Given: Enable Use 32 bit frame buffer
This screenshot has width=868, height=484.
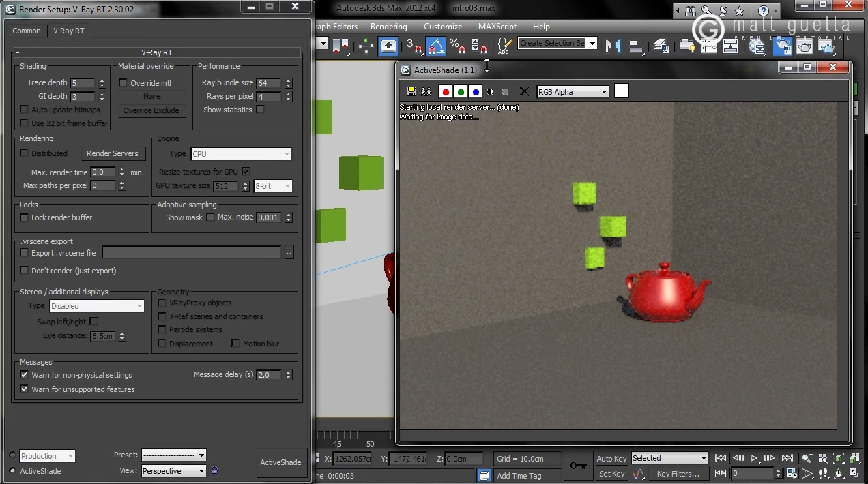Looking at the screenshot, I should (x=25, y=123).
